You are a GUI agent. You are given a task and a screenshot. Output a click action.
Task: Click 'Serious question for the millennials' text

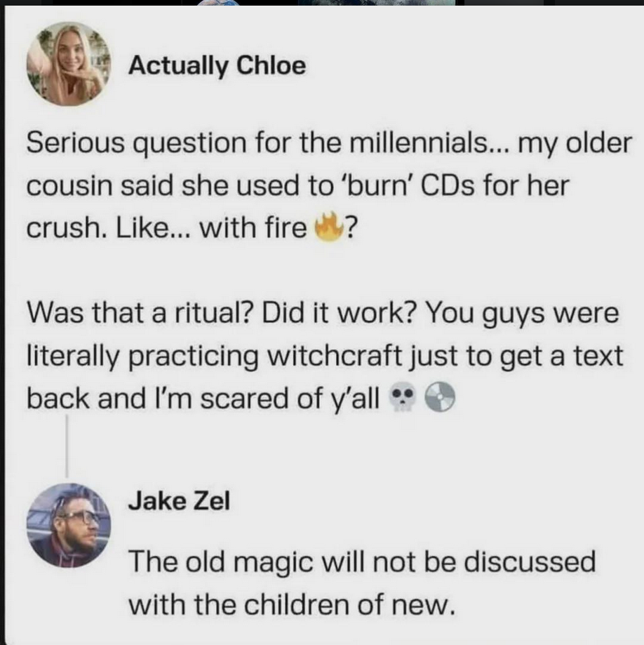260,146
